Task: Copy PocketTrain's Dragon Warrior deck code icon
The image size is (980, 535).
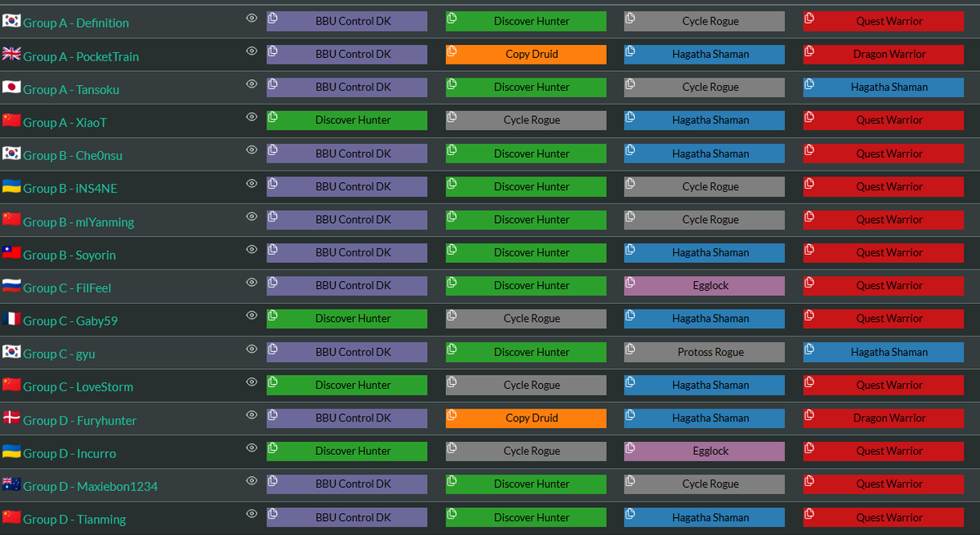Action: [x=808, y=51]
